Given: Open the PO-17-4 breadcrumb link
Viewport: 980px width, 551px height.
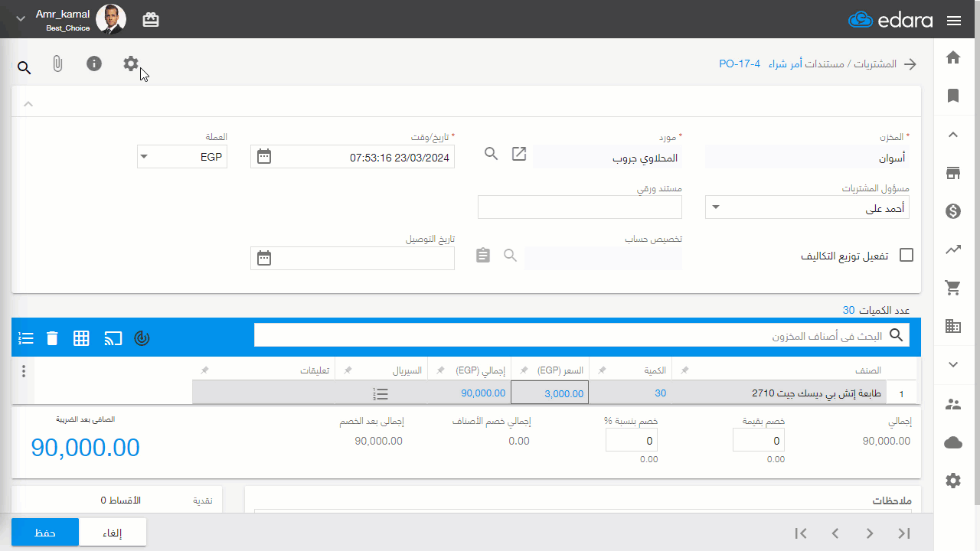Looking at the screenshot, I should pyautogui.click(x=740, y=64).
